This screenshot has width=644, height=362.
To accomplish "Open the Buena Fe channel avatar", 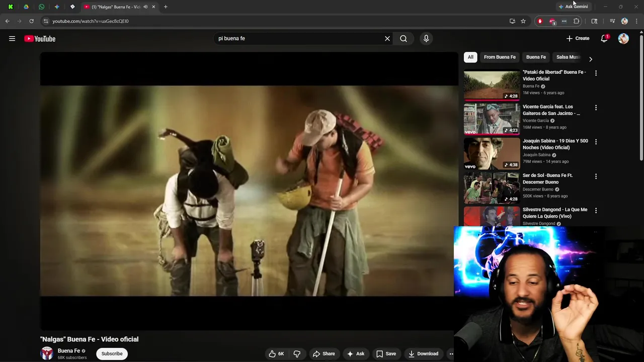I will pos(47,353).
